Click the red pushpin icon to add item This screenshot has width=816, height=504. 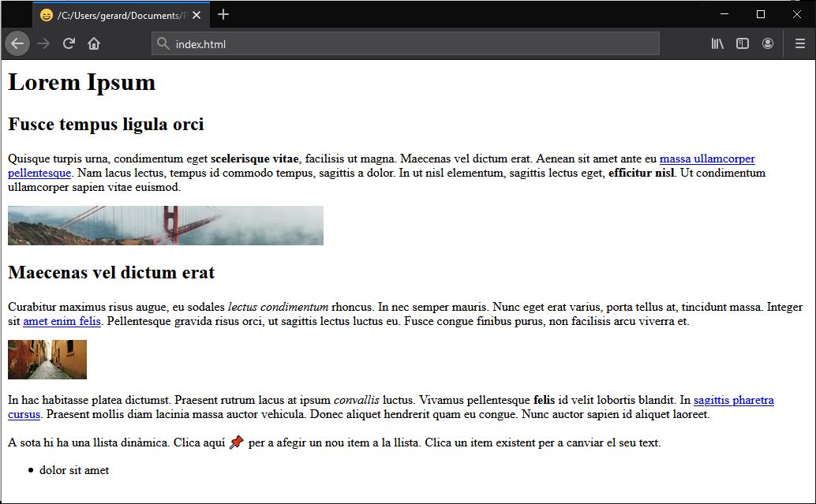(237, 442)
